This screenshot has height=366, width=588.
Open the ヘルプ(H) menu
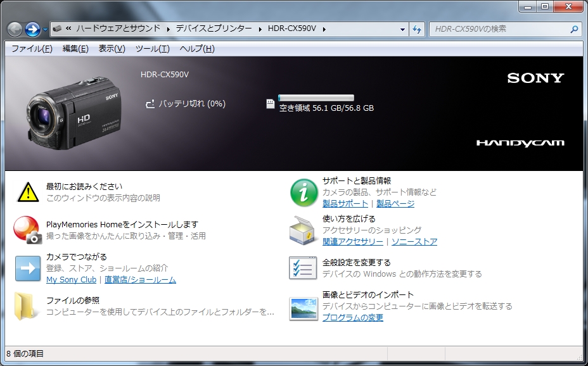197,49
